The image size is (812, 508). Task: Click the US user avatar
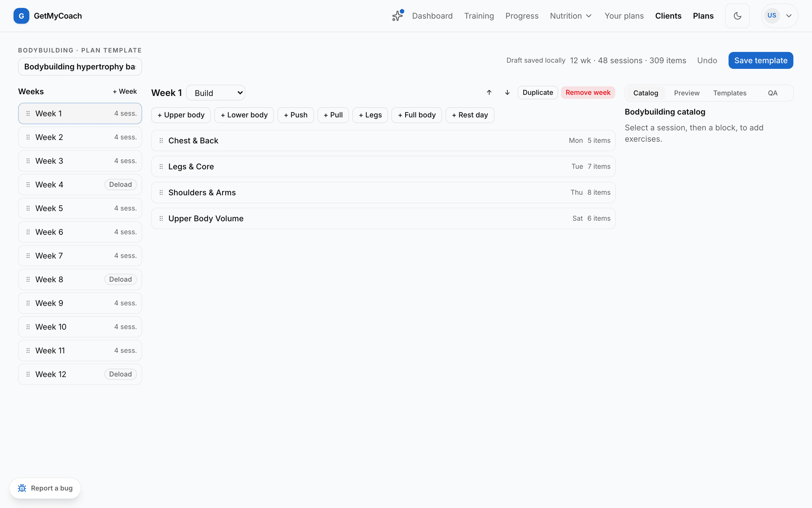click(x=772, y=16)
